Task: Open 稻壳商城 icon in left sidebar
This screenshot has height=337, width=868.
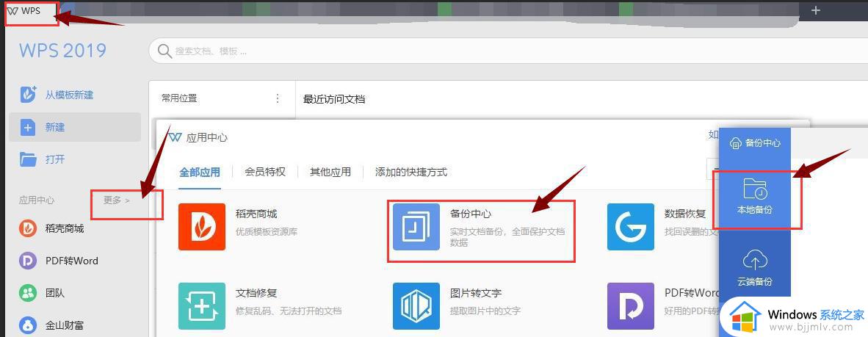Action: (28, 228)
